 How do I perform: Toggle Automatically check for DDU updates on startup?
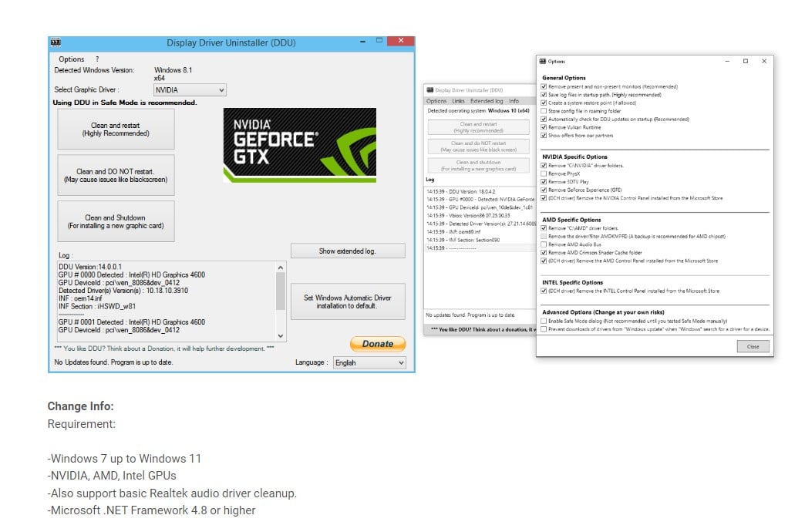(x=544, y=120)
